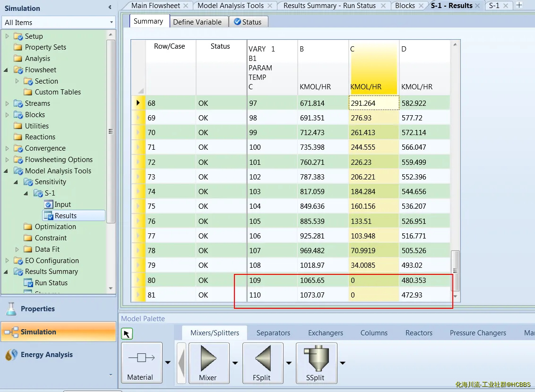Select the Custom Tables tree item
The width and height of the screenshot is (535, 392).
point(58,92)
